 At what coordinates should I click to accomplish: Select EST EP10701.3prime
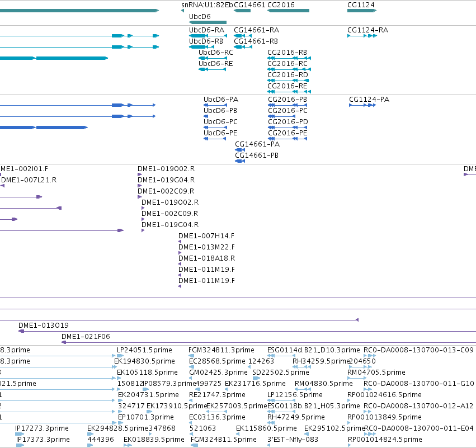120,423
